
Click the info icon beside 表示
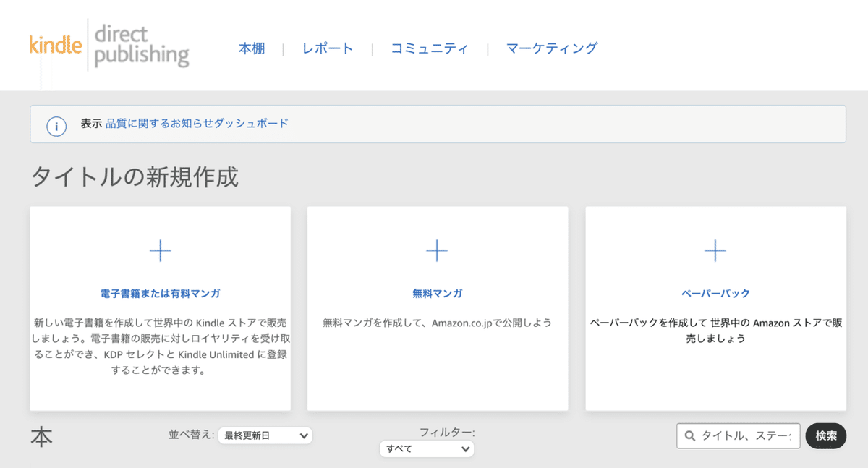click(56, 126)
